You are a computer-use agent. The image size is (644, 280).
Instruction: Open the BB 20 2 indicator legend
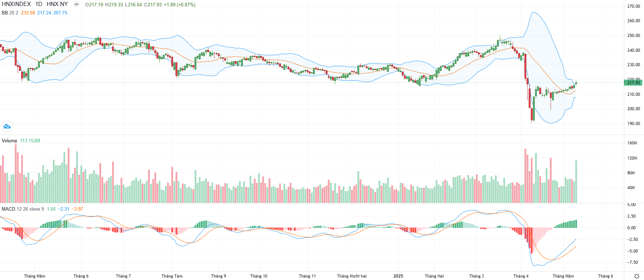tap(10, 13)
